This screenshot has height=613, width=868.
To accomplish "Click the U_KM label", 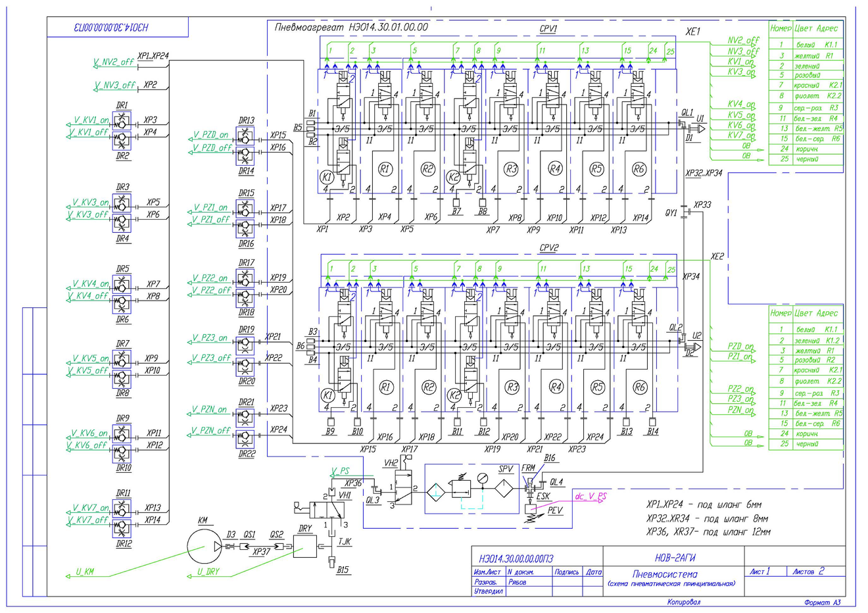I will pyautogui.click(x=84, y=572).
